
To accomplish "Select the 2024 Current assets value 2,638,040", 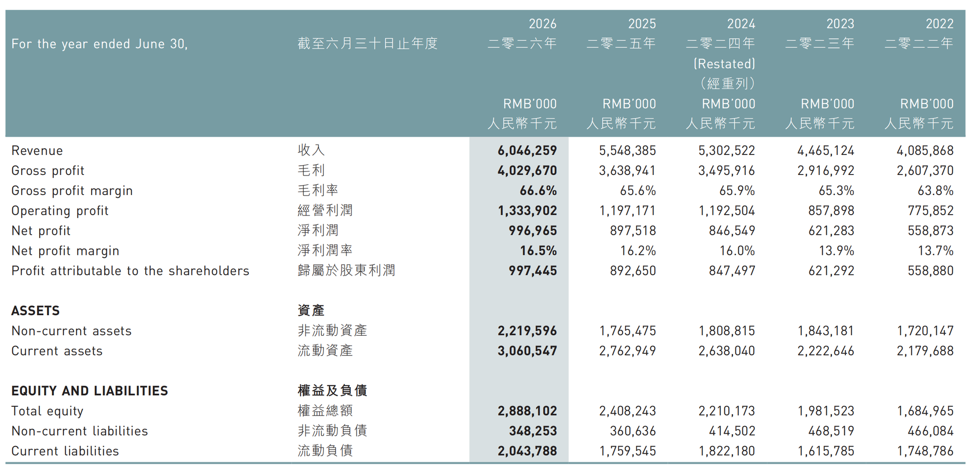I will 727,351.
